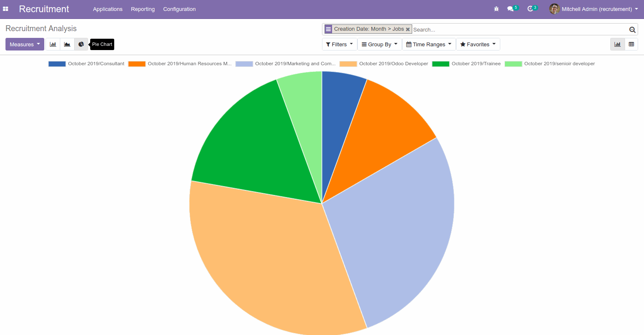Remove the Creation Date: Month > Jobs facet

408,29
